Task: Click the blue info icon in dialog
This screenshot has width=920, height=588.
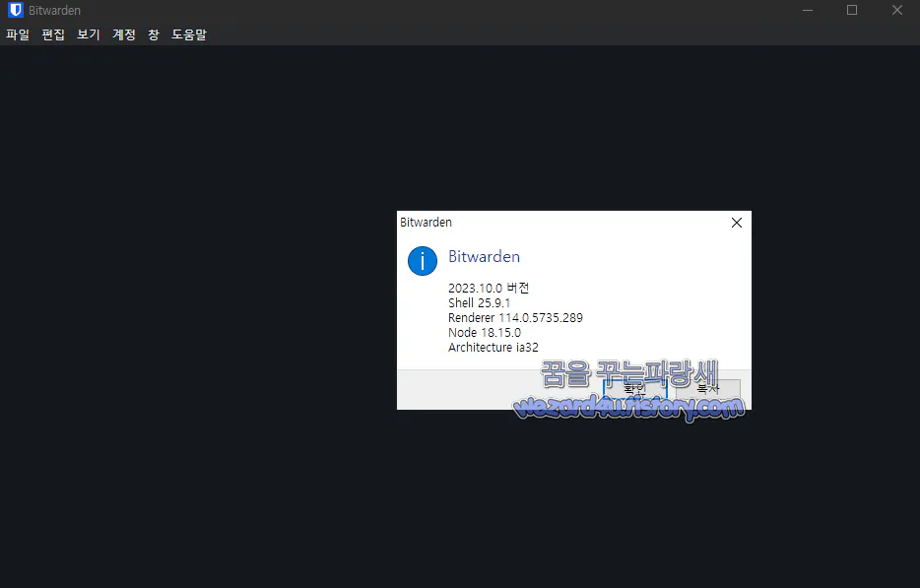Action: (x=423, y=261)
